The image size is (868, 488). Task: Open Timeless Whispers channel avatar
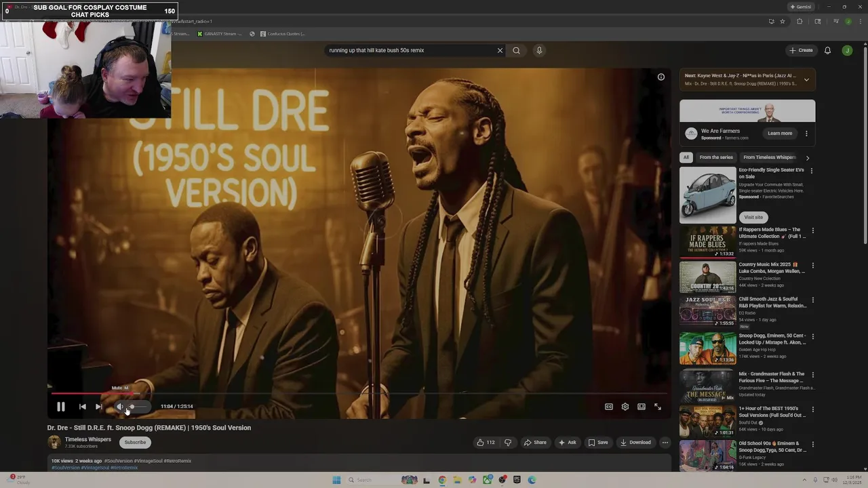click(54, 443)
